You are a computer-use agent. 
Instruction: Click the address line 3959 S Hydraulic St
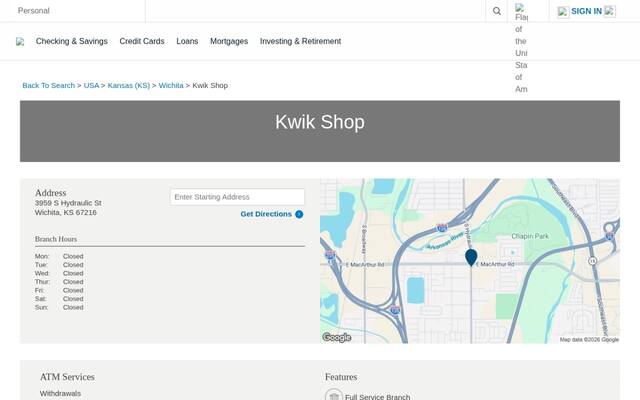pos(68,203)
